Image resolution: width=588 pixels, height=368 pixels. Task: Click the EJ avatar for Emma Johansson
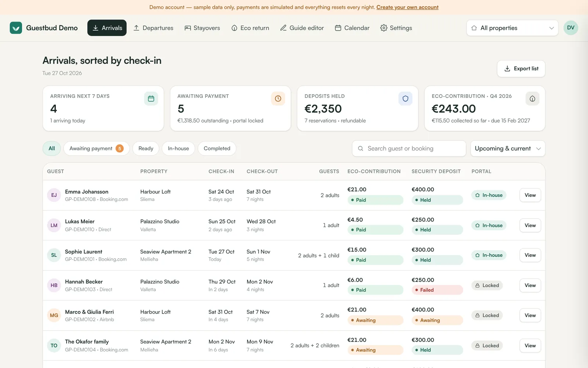(x=54, y=195)
